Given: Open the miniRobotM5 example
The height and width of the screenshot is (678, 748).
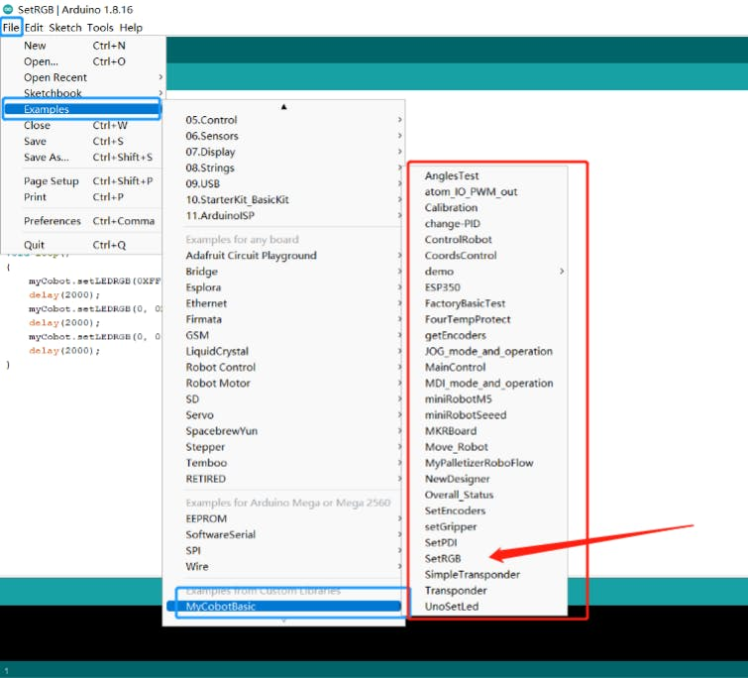Looking at the screenshot, I should 488,399.
